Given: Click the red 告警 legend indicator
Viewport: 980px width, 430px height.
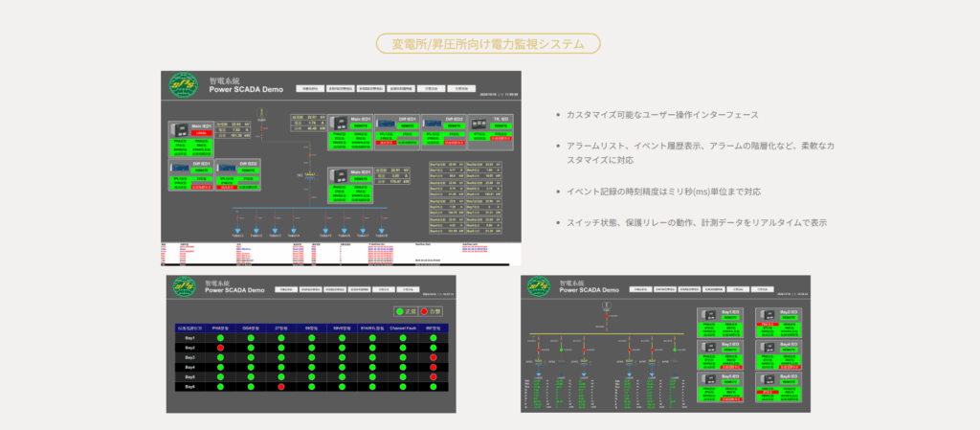Looking at the screenshot, I should [425, 312].
